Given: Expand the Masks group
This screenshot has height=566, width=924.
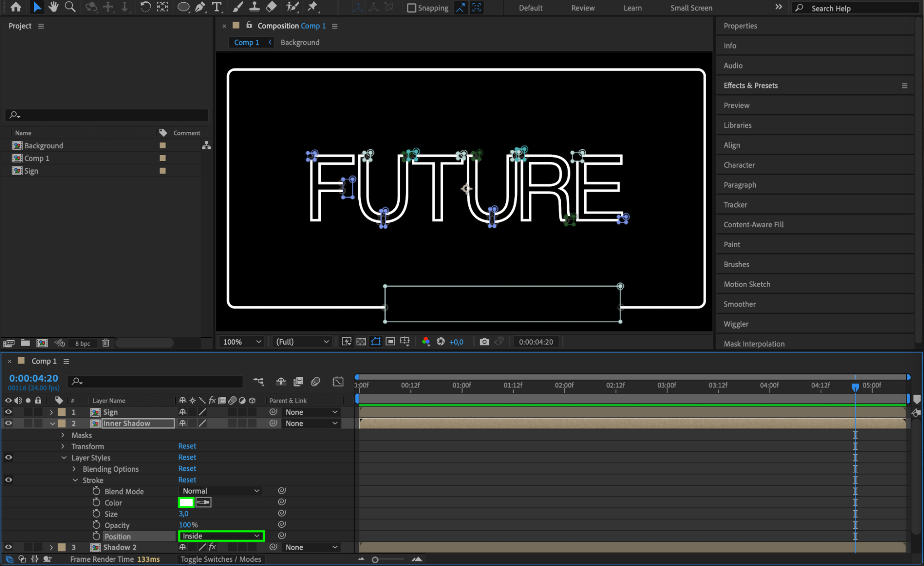Looking at the screenshot, I should (x=63, y=435).
